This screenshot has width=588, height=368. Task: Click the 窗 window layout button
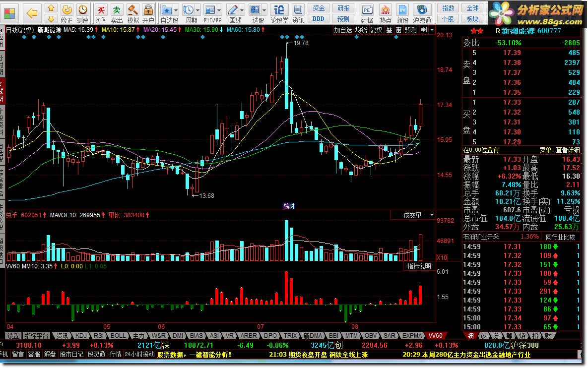click(398, 30)
